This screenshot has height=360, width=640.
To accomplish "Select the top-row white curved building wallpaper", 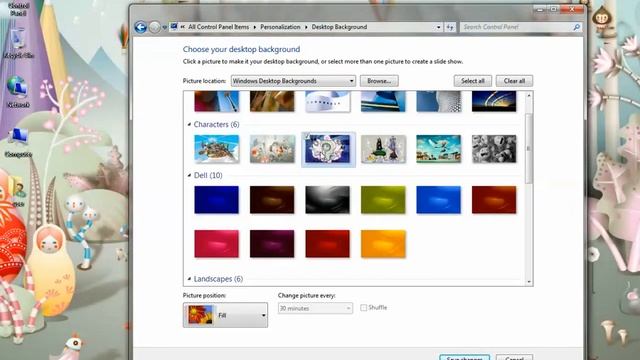I will (328, 101).
